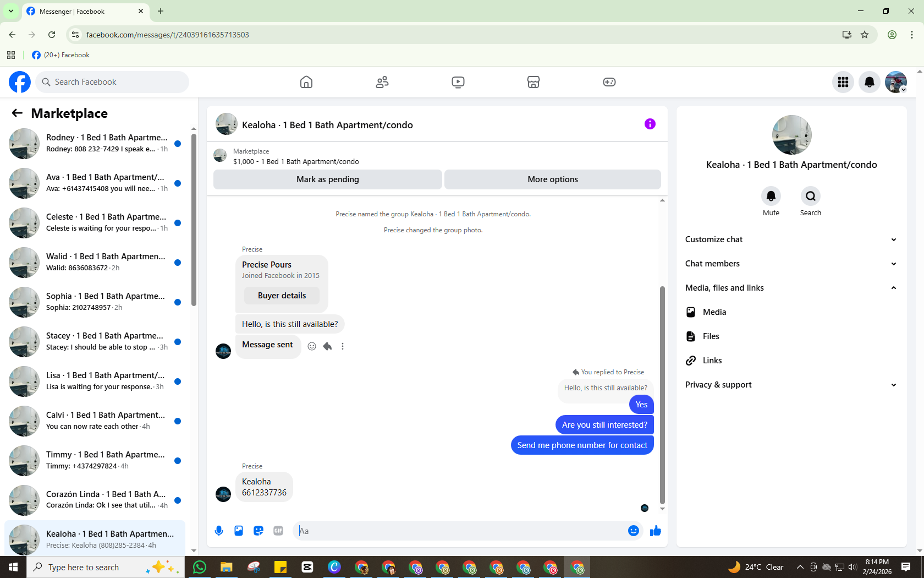This screenshot has width=924, height=578.
Task: Click the Mark as pending button
Action: (x=328, y=179)
